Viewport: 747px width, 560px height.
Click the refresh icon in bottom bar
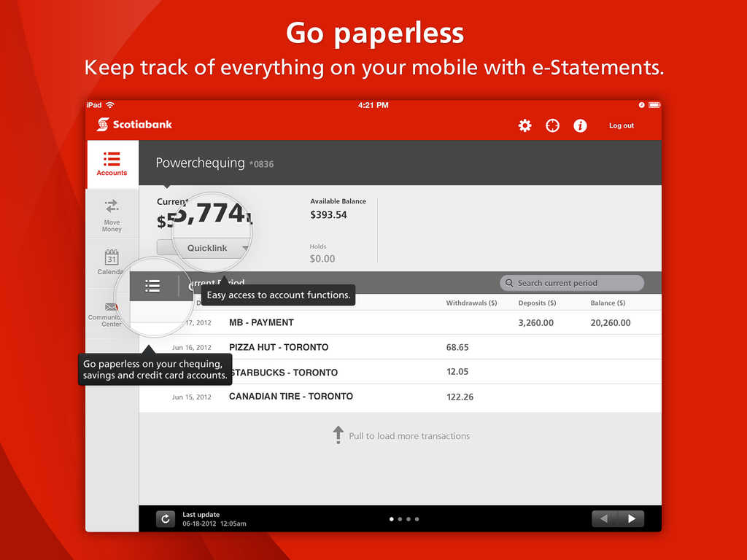[x=166, y=518]
